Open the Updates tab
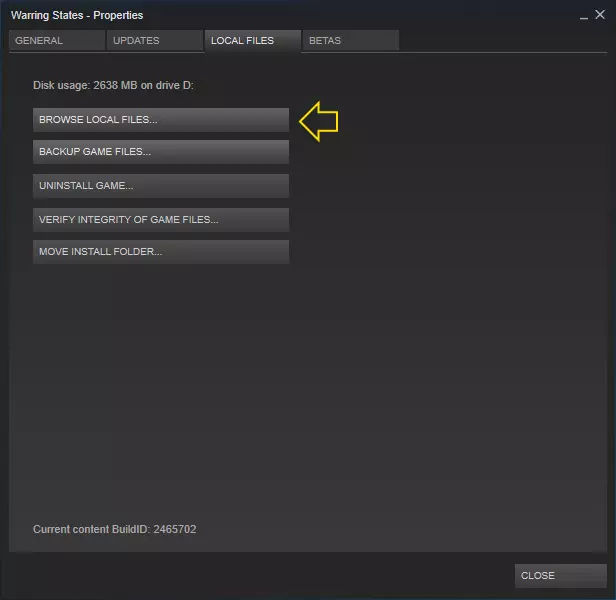Image resolution: width=616 pixels, height=600 pixels. click(155, 40)
